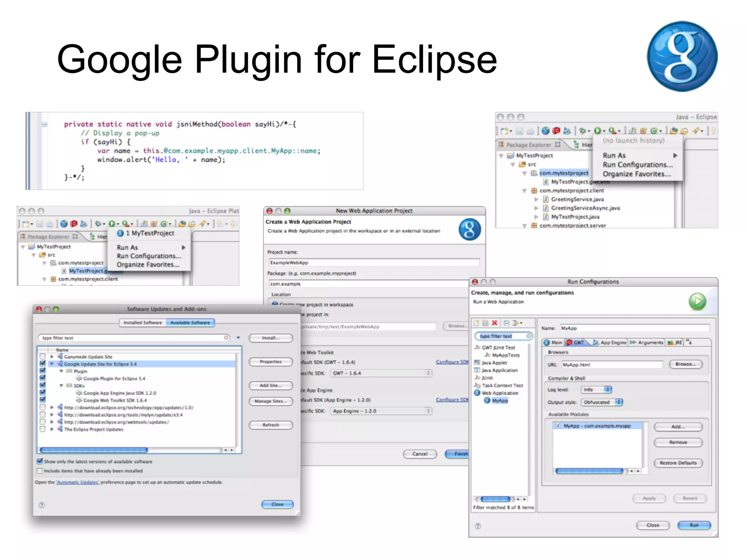Click Manage Sites... button
The image size is (747, 560).
(271, 401)
